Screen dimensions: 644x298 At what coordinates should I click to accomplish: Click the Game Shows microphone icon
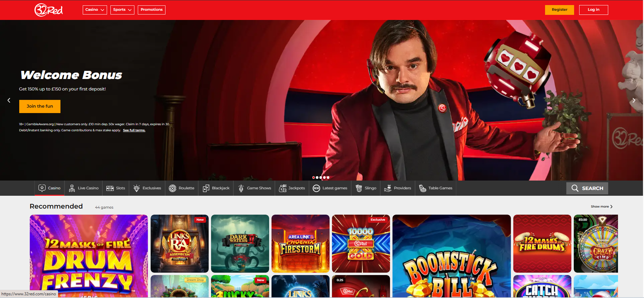point(241,188)
